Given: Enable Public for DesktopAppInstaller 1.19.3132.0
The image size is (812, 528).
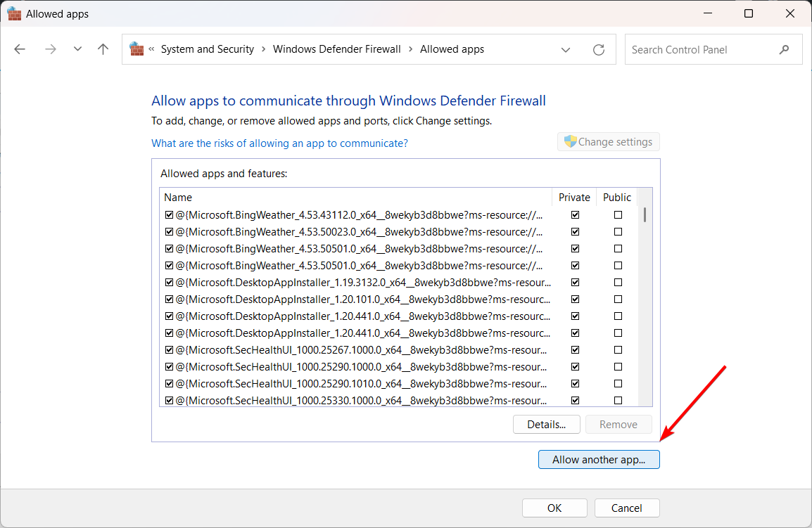Looking at the screenshot, I should click(618, 282).
